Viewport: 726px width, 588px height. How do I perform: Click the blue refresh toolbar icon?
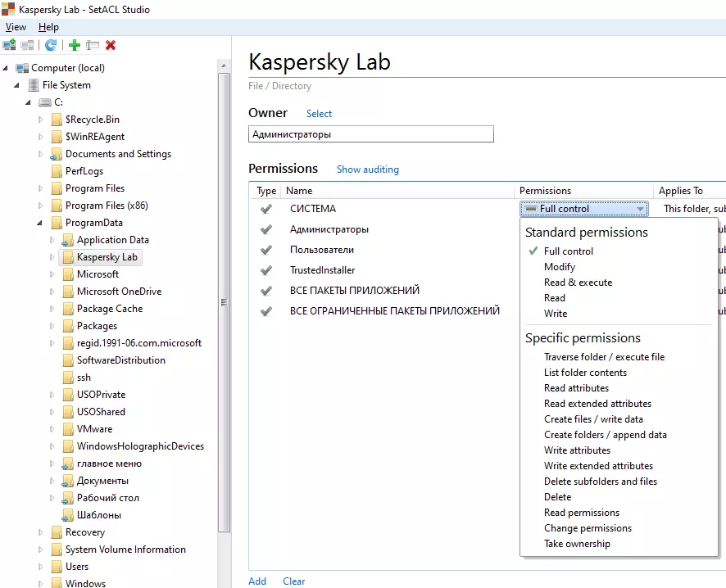[x=51, y=46]
